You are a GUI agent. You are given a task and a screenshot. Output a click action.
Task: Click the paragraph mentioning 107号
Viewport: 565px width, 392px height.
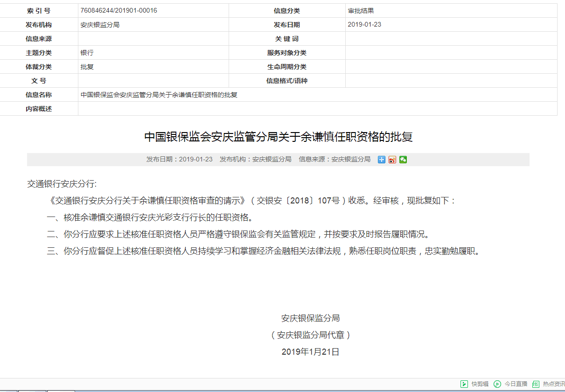251,201
